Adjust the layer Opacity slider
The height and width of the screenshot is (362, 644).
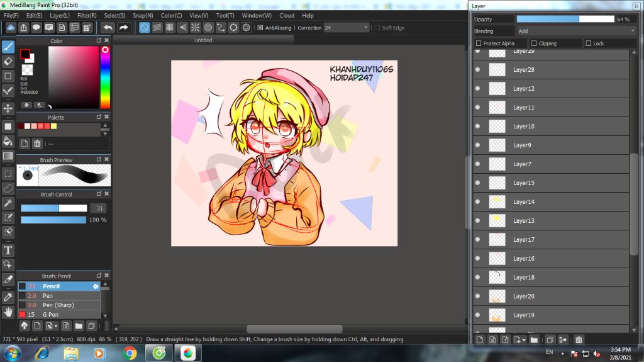click(x=565, y=19)
